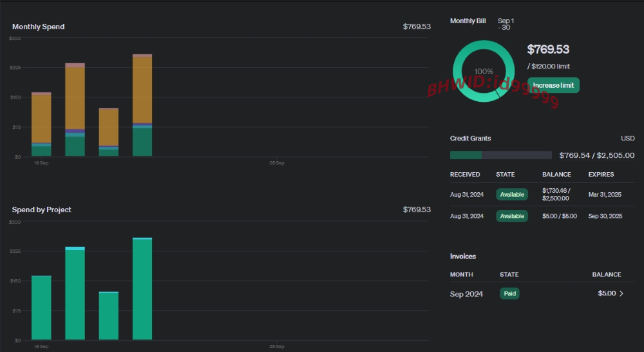Click the Paid status badge for Sep 2024
This screenshot has width=644, height=352.
click(509, 293)
